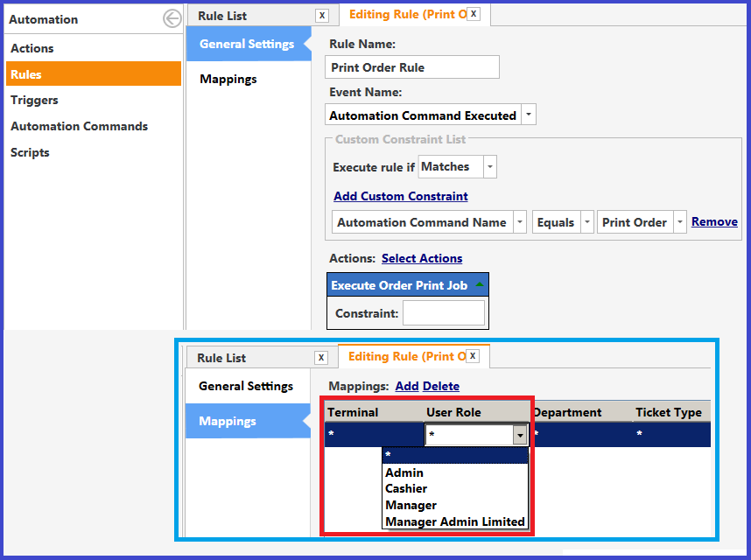
Task: Click green arrow on Execute Order Print Job
Action: (479, 285)
